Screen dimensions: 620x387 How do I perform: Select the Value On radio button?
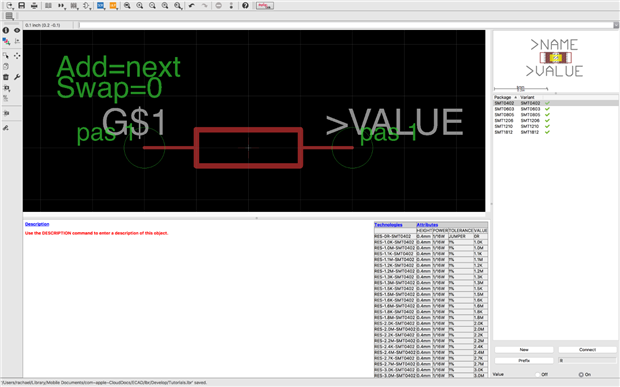click(x=581, y=374)
